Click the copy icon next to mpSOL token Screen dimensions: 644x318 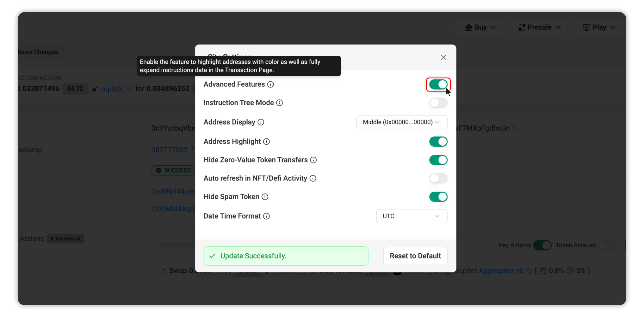click(131, 89)
